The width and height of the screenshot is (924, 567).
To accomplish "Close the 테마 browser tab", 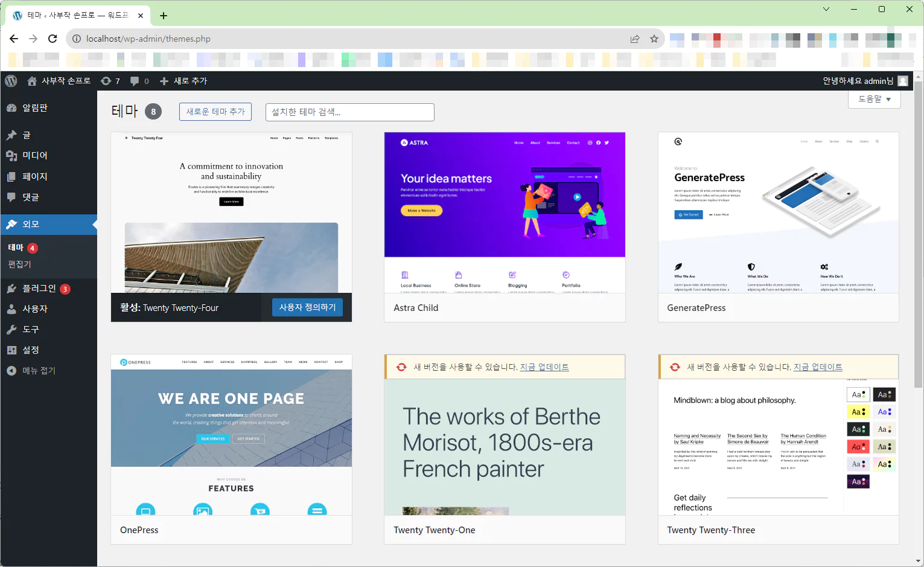I will (141, 16).
